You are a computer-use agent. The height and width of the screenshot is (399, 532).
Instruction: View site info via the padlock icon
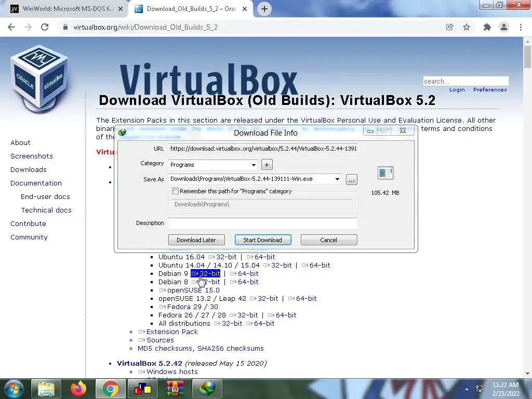pyautogui.click(x=65, y=27)
